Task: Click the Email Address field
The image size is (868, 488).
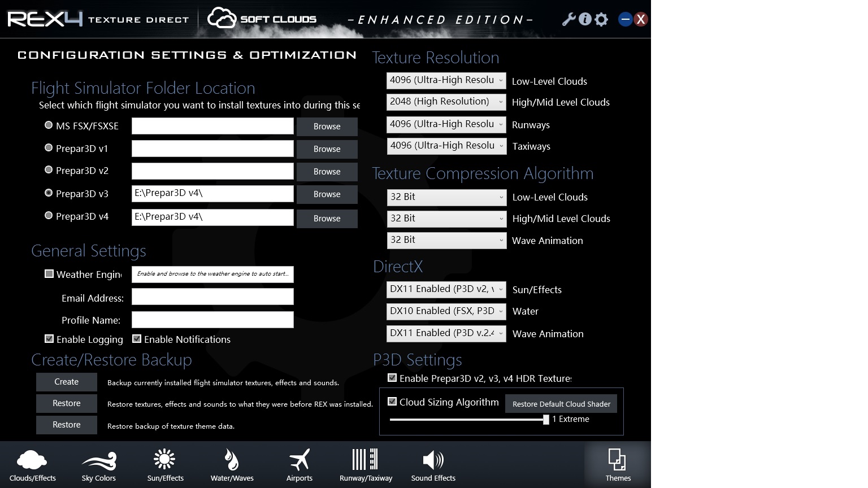Action: (212, 297)
